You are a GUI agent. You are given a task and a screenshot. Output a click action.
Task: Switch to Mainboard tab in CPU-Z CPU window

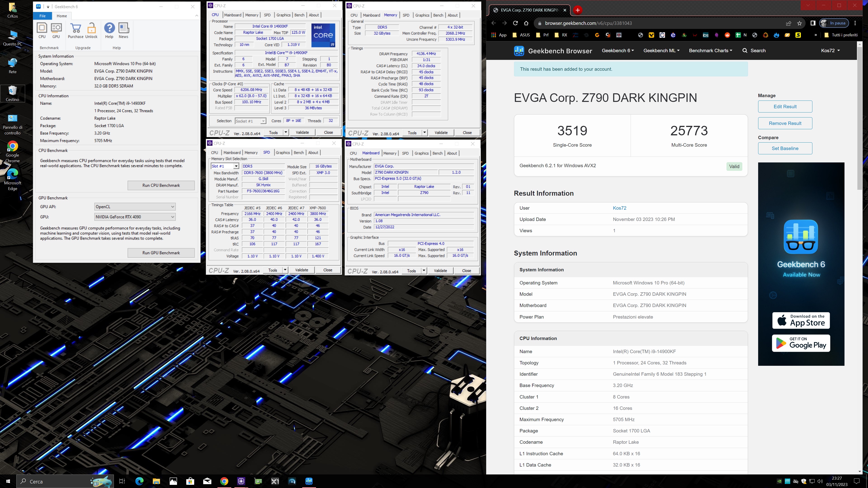233,15
